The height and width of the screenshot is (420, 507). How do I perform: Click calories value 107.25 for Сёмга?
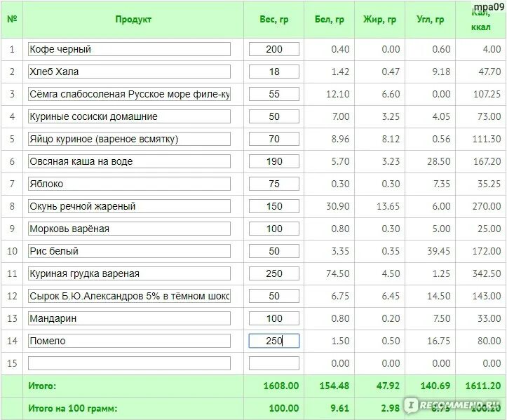[x=487, y=94]
